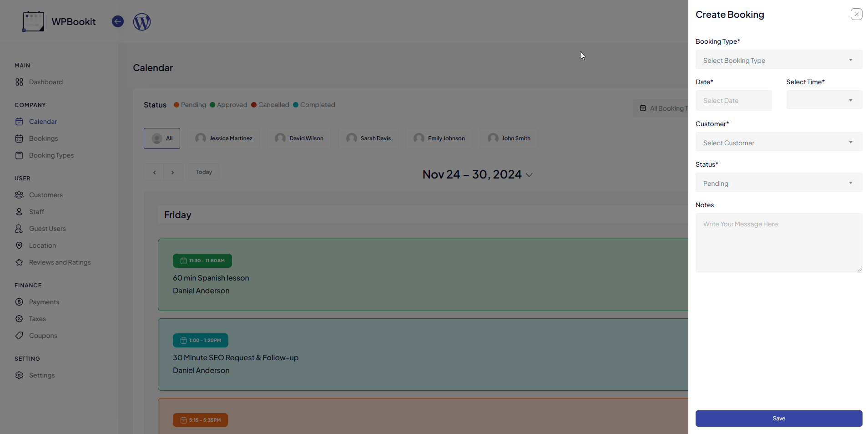Go to previous week arrow
Viewport: 868px width, 434px height.
[154, 173]
